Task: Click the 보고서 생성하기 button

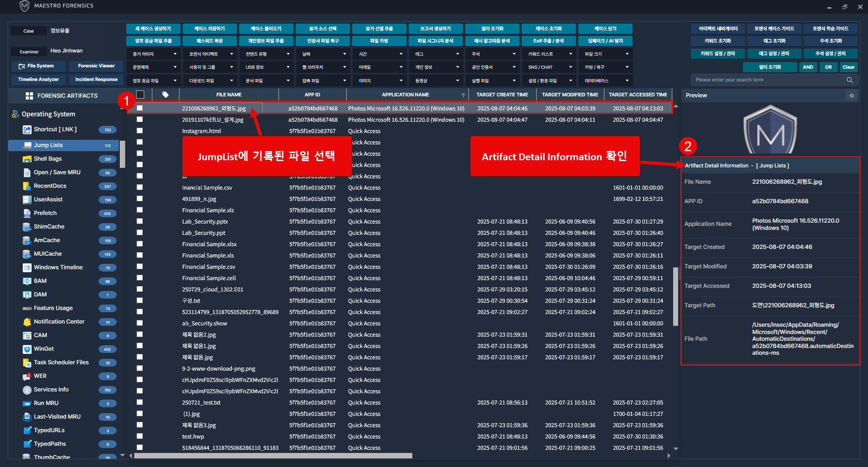Action: tap(435, 29)
